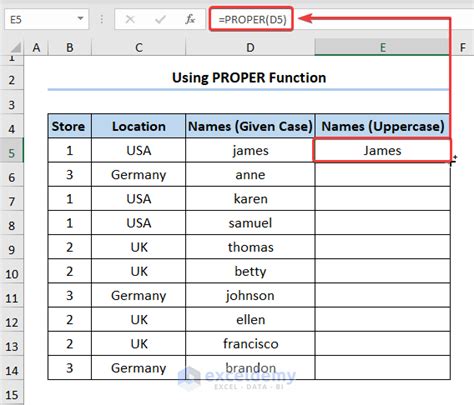Screen dimensions: 474x405
Task: Click the Store value '3' in brandon's row
Action: pos(70,368)
